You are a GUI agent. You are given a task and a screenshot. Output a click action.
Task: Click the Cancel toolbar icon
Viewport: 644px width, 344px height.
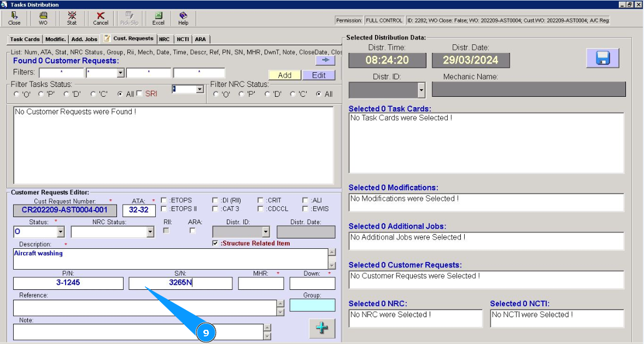point(101,18)
